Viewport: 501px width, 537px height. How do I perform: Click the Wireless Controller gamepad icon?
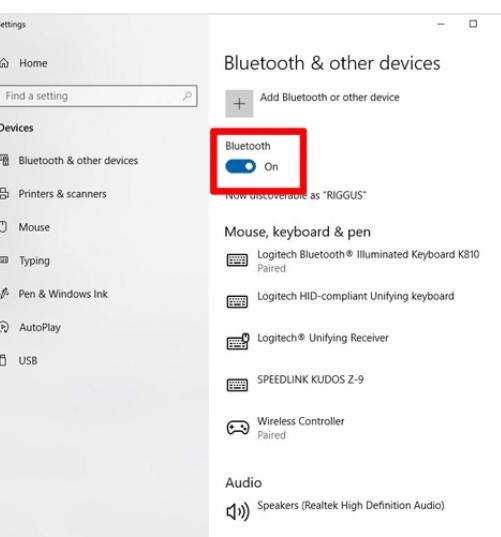pyautogui.click(x=238, y=427)
